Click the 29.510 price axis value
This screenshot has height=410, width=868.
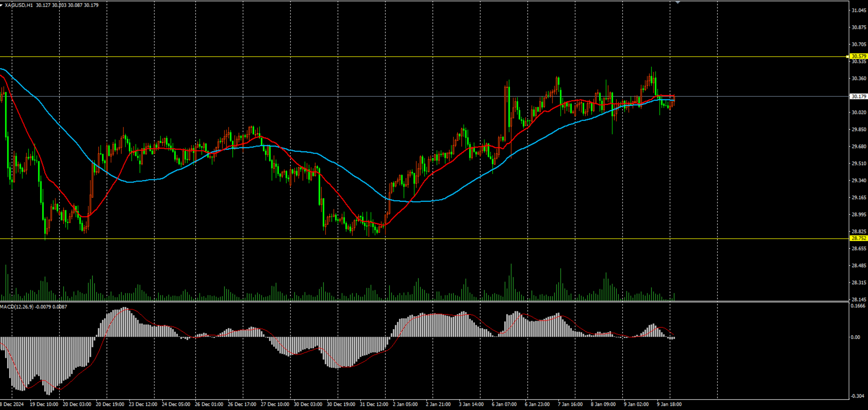click(859, 164)
